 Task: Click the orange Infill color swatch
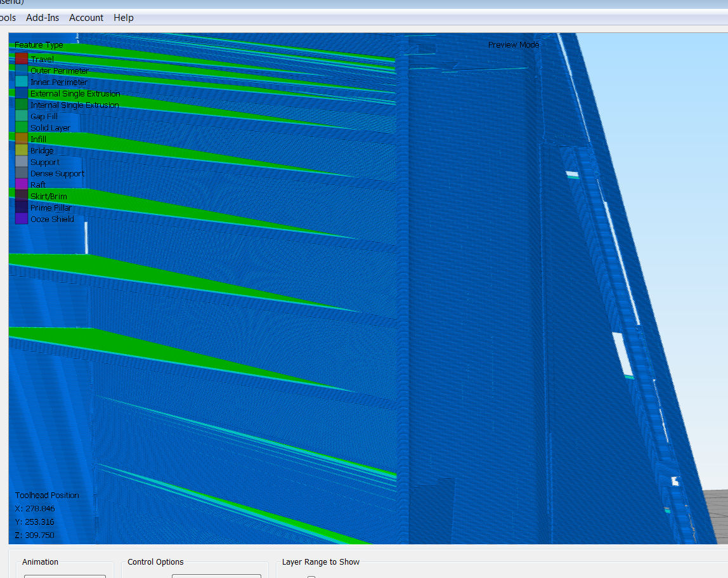tap(22, 138)
